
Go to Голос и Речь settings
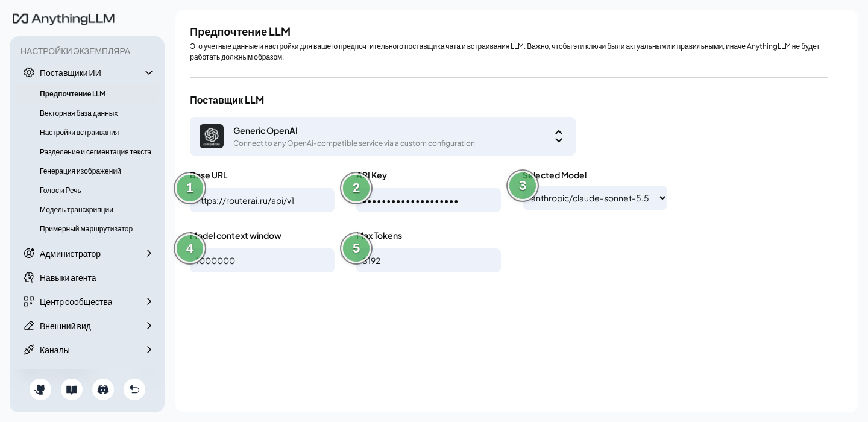(x=60, y=191)
